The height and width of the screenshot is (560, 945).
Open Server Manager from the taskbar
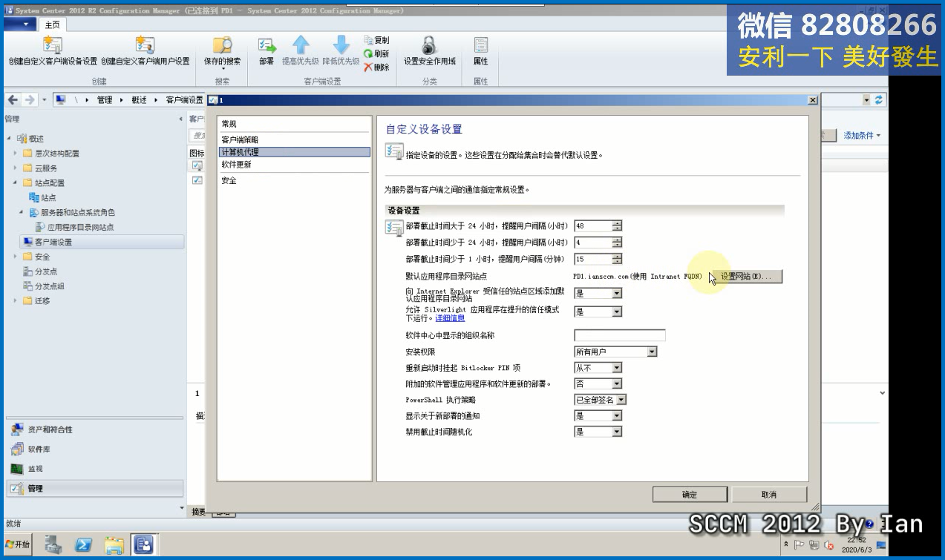(53, 545)
